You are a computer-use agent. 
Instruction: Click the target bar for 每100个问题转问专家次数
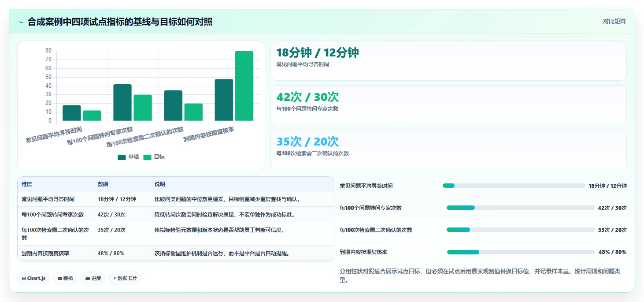143,108
